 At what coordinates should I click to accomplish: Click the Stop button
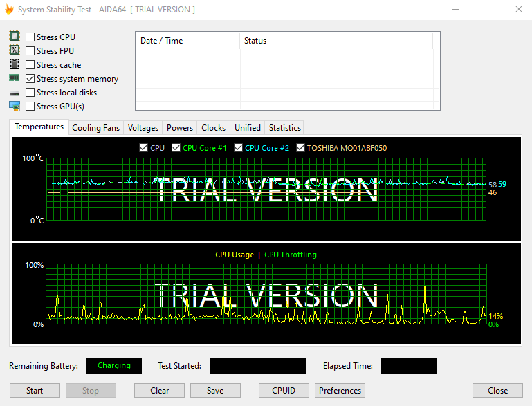click(91, 390)
